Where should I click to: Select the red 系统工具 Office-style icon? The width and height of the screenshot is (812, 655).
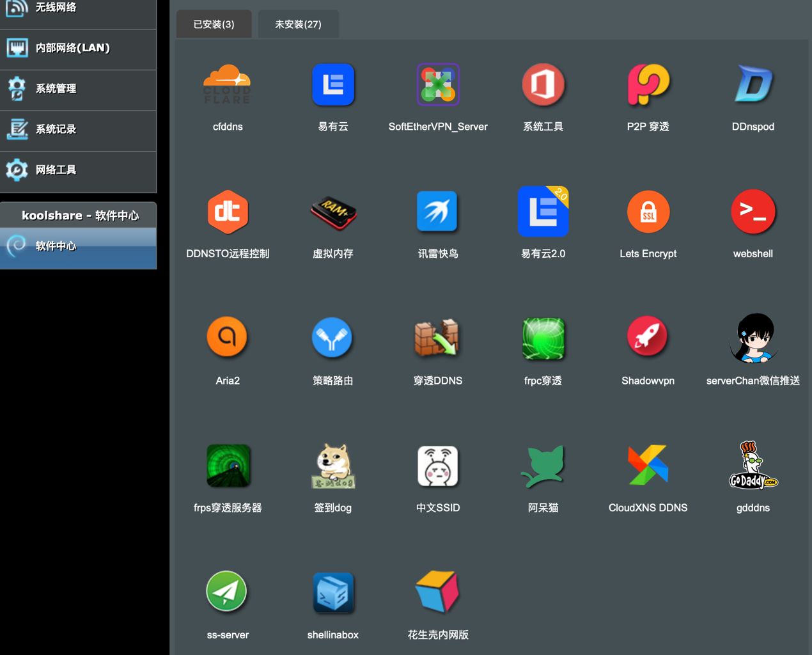[543, 84]
